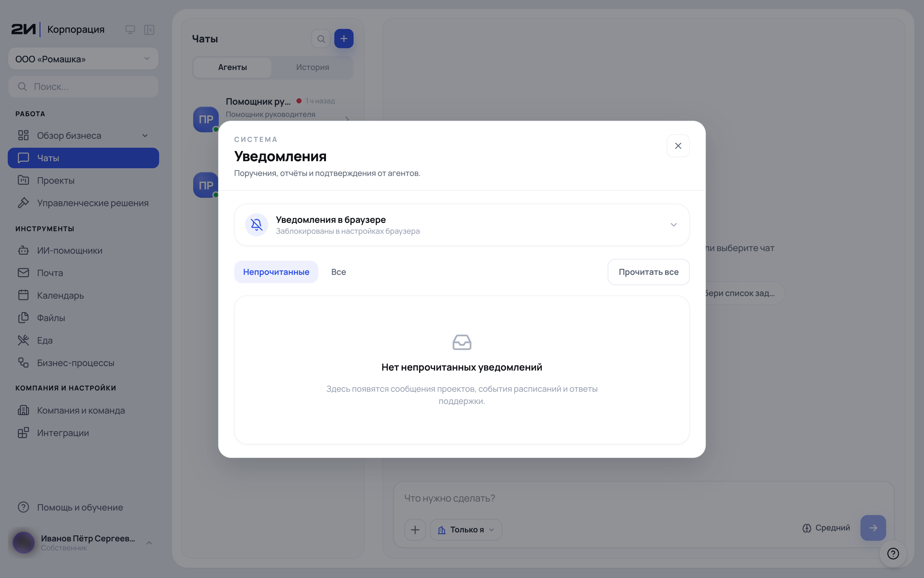Click the Прочитать все button
This screenshot has height=578, width=924.
click(648, 272)
